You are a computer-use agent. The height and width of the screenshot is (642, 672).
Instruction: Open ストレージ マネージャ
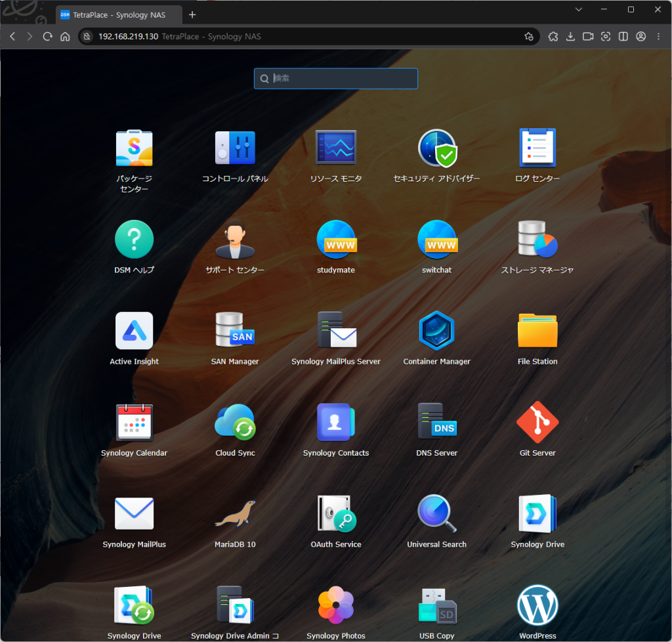tap(537, 240)
